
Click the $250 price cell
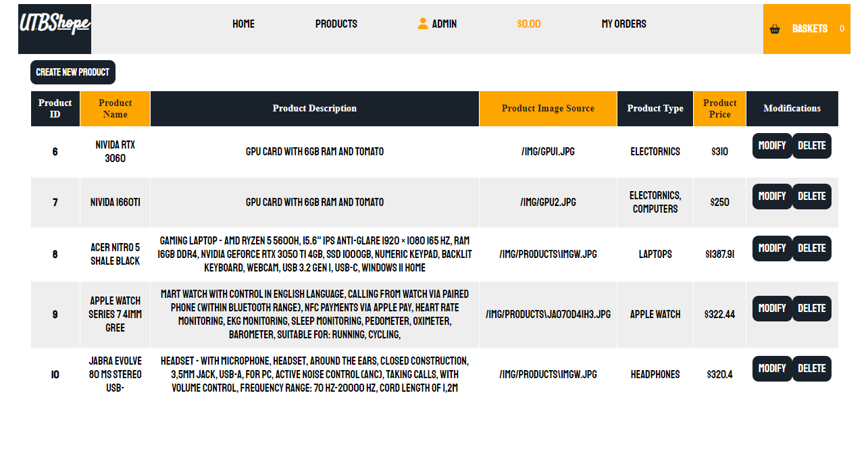[x=720, y=203]
